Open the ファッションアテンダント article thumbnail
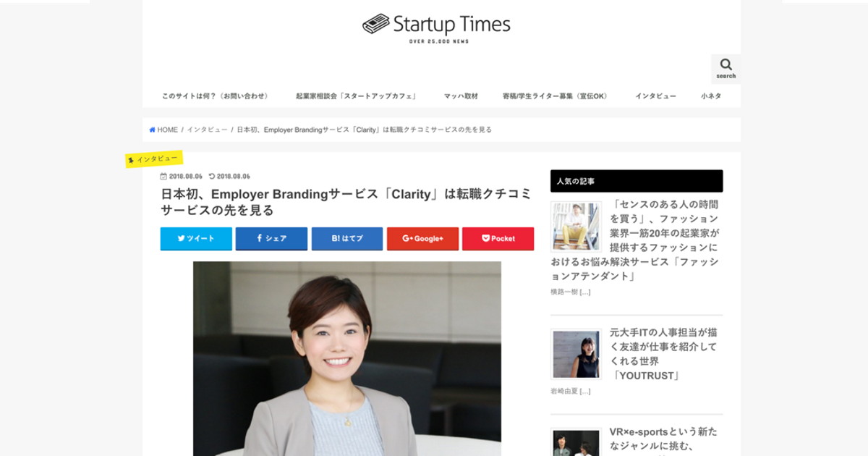 (x=576, y=227)
